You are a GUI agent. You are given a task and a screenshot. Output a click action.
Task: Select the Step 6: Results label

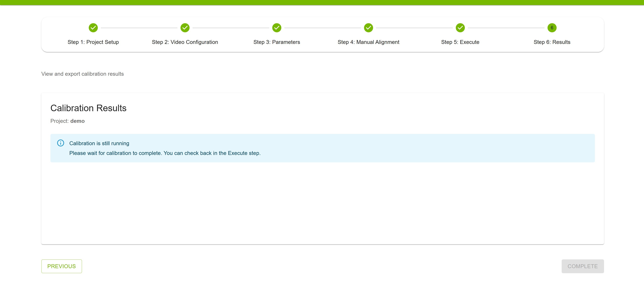552,42
